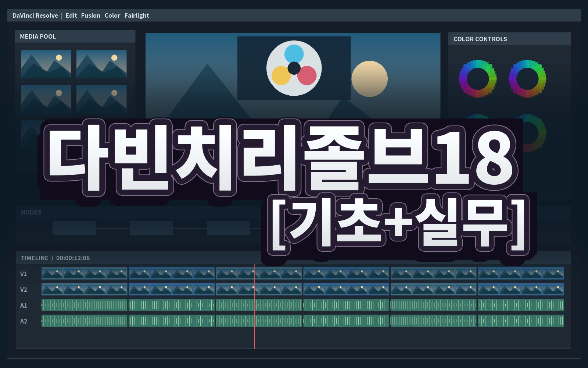The image size is (588, 368).
Task: Click the red timeline playhead
Action: pyautogui.click(x=254, y=306)
